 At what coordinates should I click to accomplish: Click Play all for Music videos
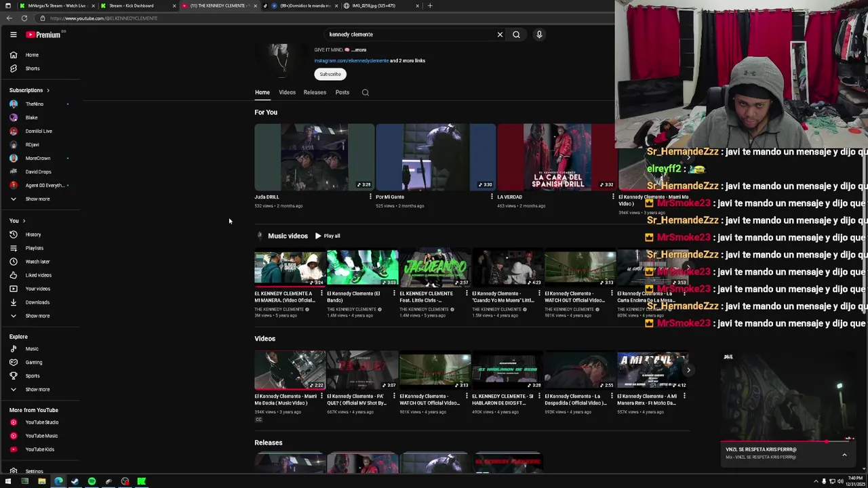coord(328,236)
